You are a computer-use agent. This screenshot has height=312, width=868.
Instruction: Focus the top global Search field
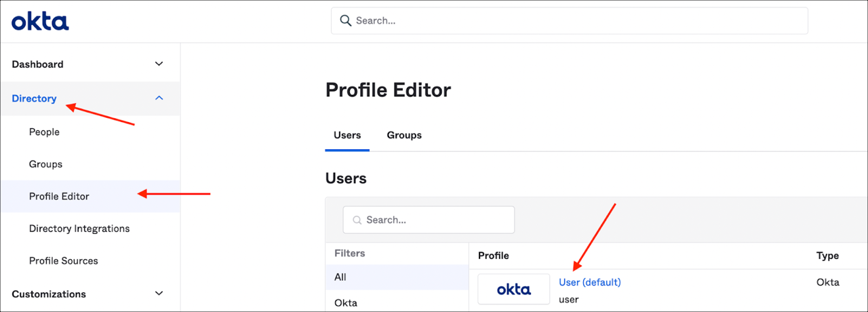click(x=576, y=21)
